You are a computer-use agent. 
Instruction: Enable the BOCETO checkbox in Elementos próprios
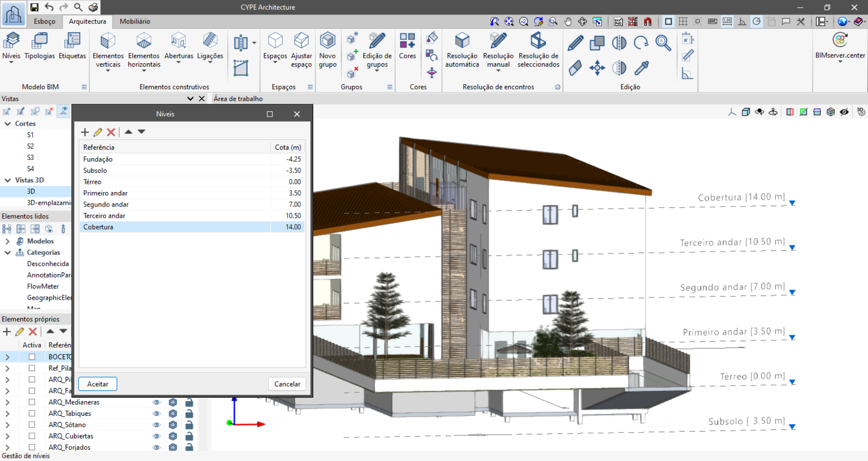(32, 357)
